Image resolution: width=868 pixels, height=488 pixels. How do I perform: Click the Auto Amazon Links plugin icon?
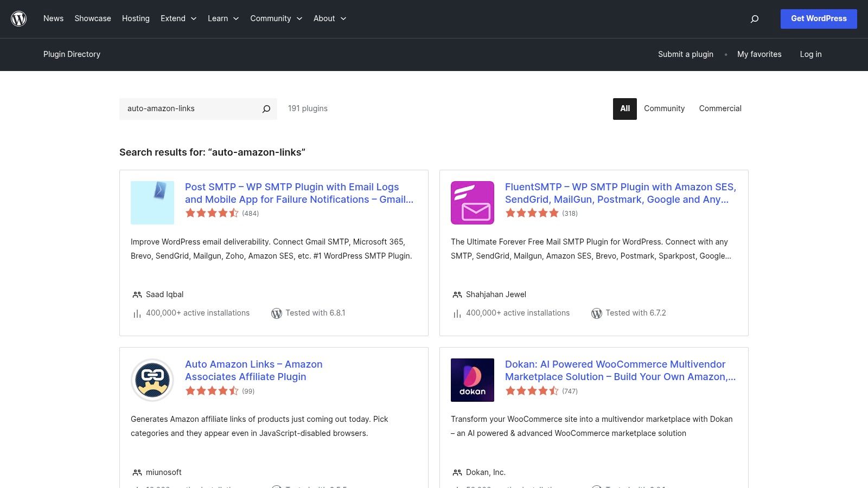(x=152, y=380)
